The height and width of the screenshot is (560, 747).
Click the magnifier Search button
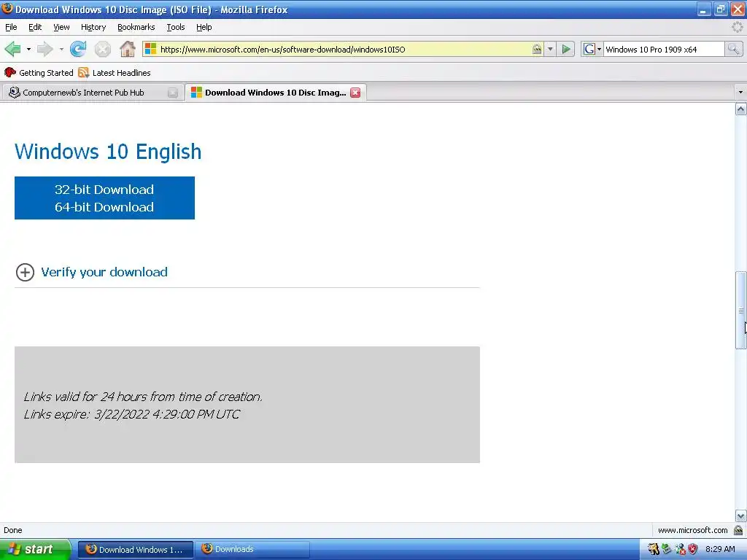coord(734,49)
